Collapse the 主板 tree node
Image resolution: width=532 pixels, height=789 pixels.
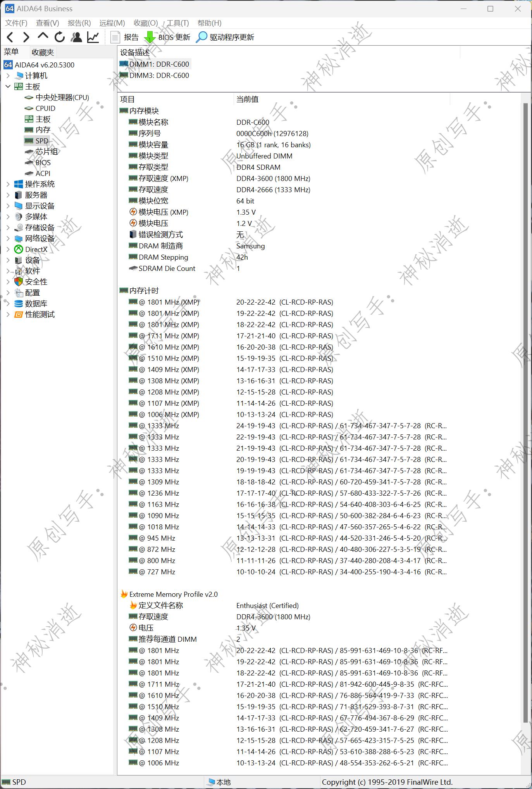[8, 86]
